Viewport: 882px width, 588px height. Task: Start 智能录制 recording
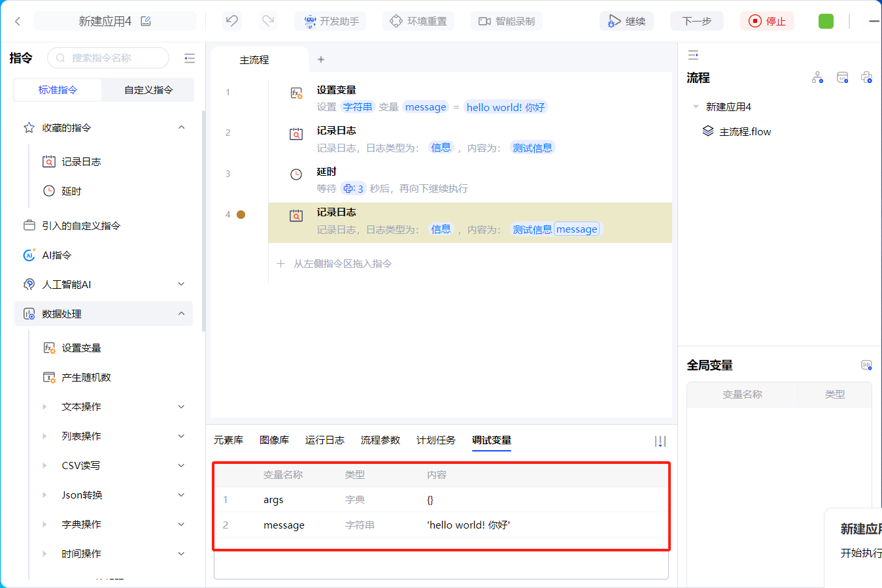pyautogui.click(x=507, y=21)
